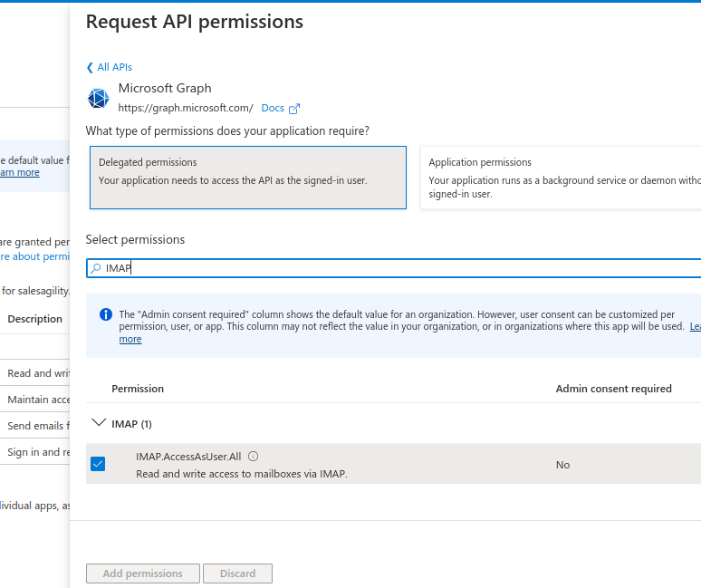Click the Admin consent required column header
Viewport: 701px width, 588px height.
[614, 389]
